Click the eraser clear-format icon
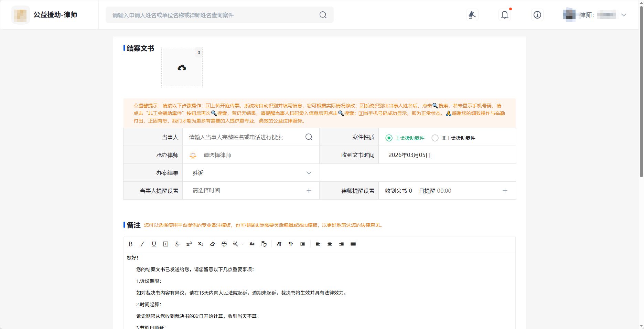This screenshot has width=644, height=329. pos(212,244)
